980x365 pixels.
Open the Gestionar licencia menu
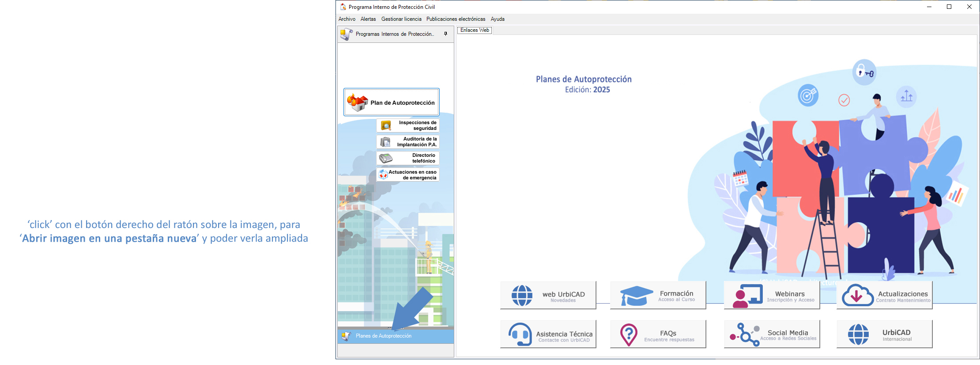tap(401, 19)
